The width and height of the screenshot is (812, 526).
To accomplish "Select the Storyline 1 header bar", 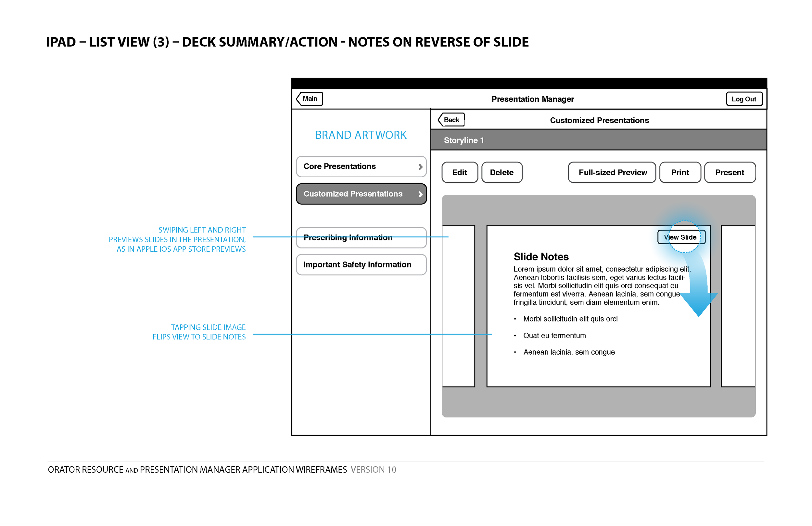I will (599, 140).
